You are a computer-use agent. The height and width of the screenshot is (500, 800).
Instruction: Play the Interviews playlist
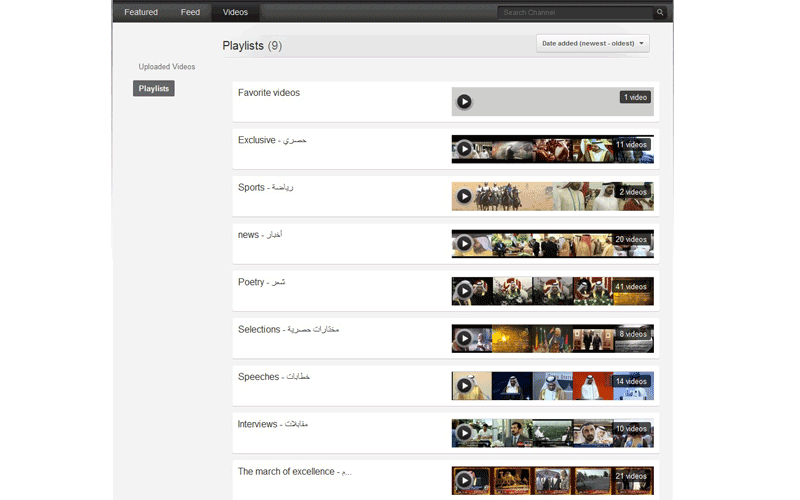(464, 433)
